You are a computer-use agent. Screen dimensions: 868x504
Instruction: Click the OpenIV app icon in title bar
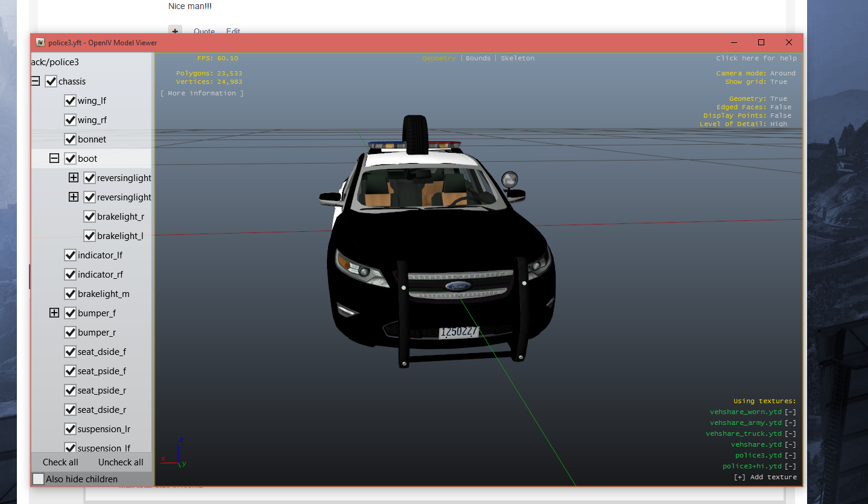click(40, 42)
